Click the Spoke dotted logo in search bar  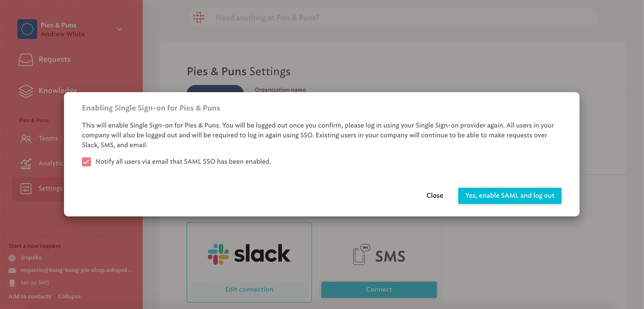click(199, 17)
